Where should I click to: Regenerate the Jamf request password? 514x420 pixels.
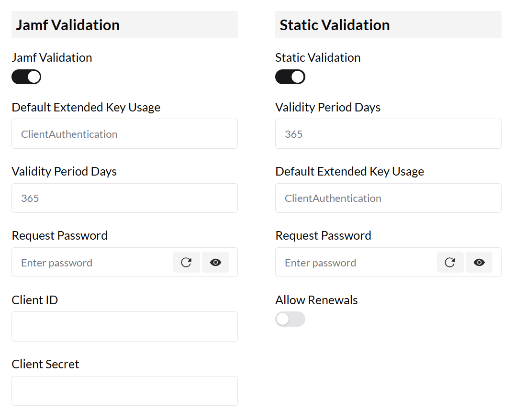point(186,262)
